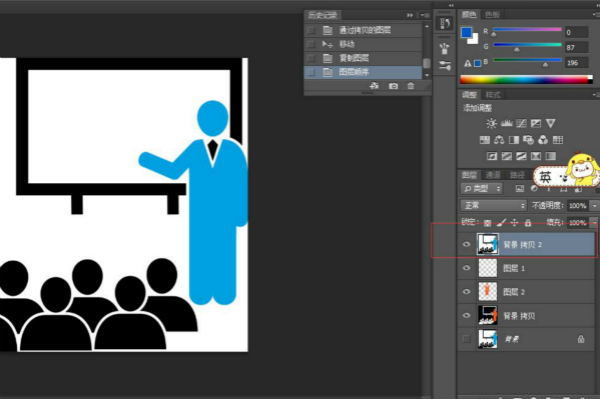Collapse the icon dock with double arrows
Viewport: 600px width, 399px height.
451,5
